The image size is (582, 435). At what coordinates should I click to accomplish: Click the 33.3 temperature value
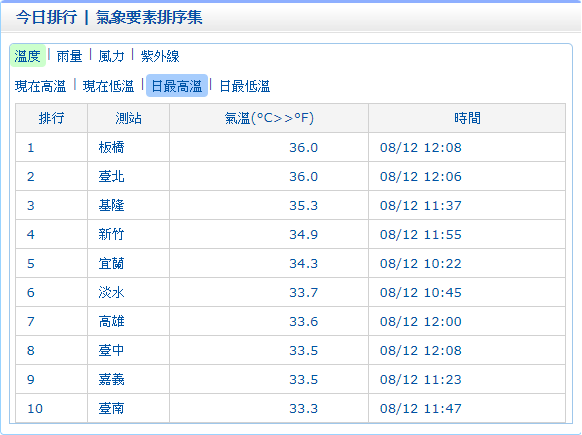coord(304,409)
